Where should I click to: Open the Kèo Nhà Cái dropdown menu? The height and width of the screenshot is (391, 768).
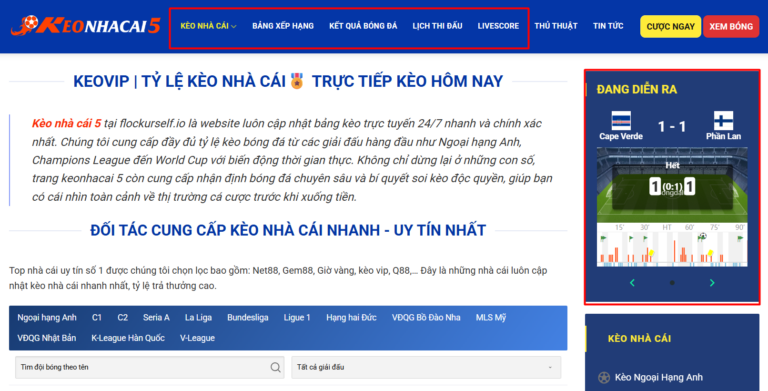pyautogui.click(x=208, y=26)
